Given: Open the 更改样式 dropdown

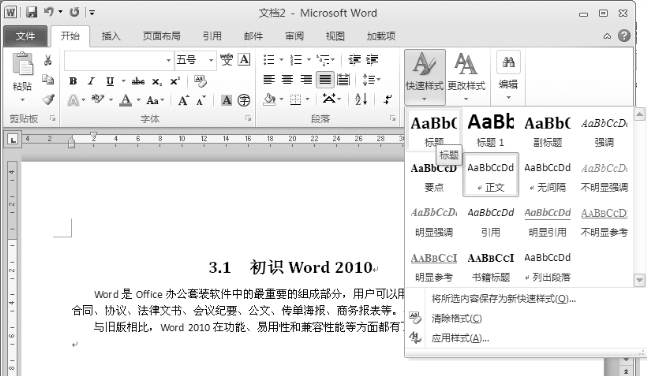Looking at the screenshot, I should (x=466, y=77).
